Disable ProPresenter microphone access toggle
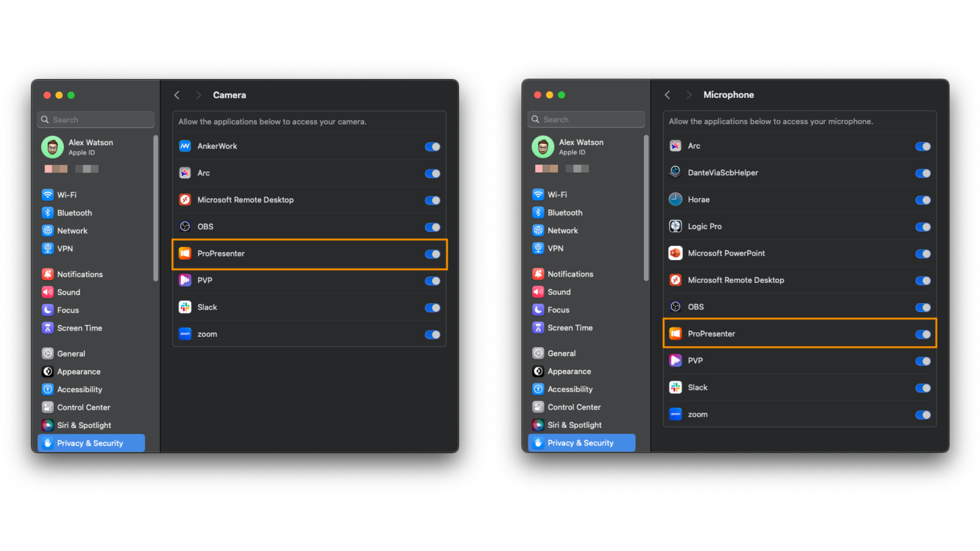The width and height of the screenshot is (980, 551). [x=923, y=334]
